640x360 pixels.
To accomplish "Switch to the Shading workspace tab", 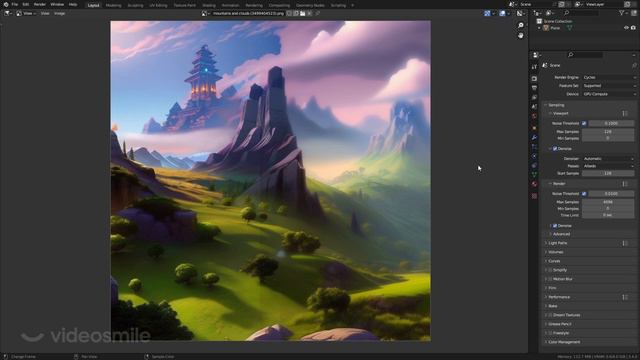I will coord(209,5).
